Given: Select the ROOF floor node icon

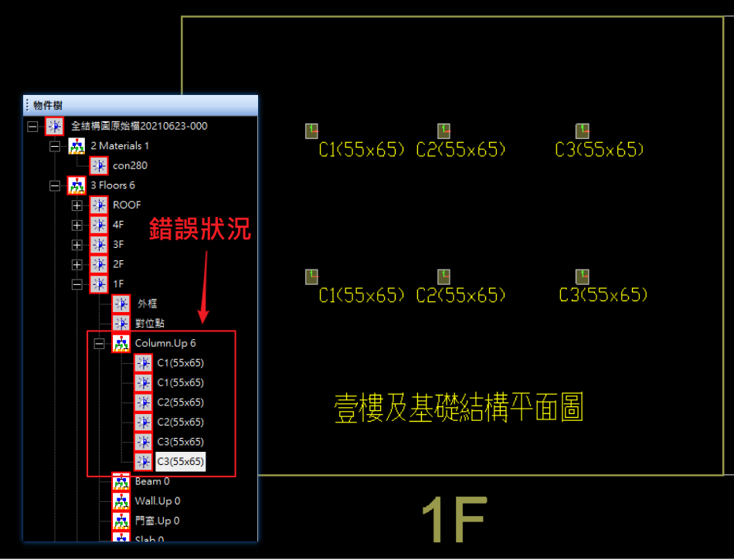Looking at the screenshot, I should coord(99,205).
